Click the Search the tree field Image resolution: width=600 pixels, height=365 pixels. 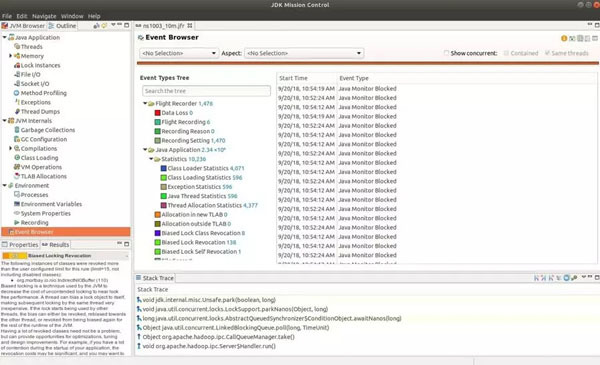[206, 91]
